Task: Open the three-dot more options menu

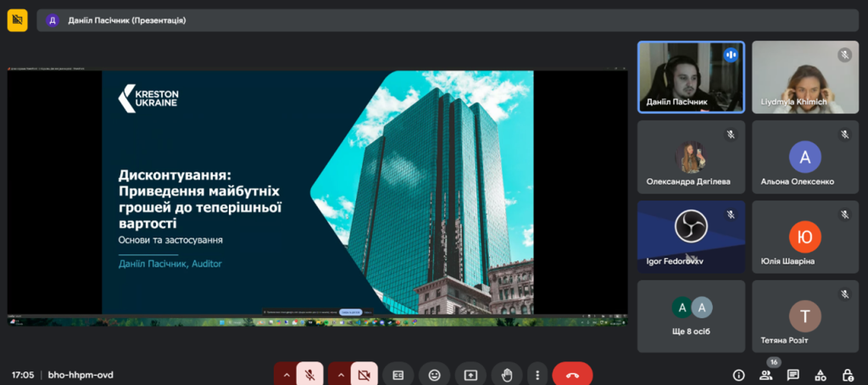Action: pyautogui.click(x=537, y=375)
